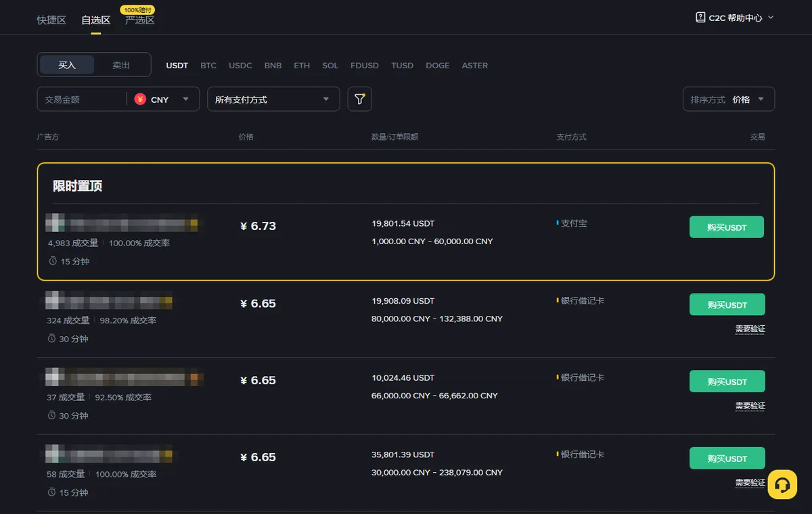The height and width of the screenshot is (514, 812).
Task: Click clock icon in 58 orders row
Action: [51, 492]
